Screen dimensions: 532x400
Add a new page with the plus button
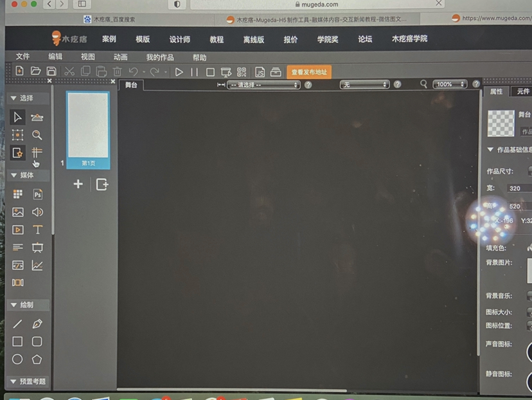[78, 184]
